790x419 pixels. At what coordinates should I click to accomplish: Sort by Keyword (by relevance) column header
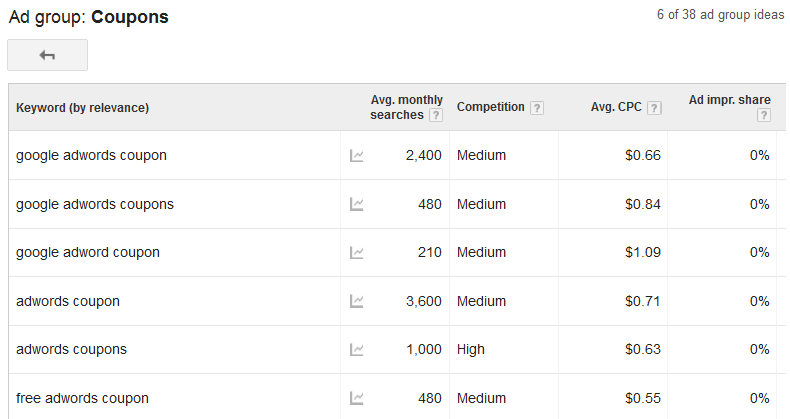[83, 108]
